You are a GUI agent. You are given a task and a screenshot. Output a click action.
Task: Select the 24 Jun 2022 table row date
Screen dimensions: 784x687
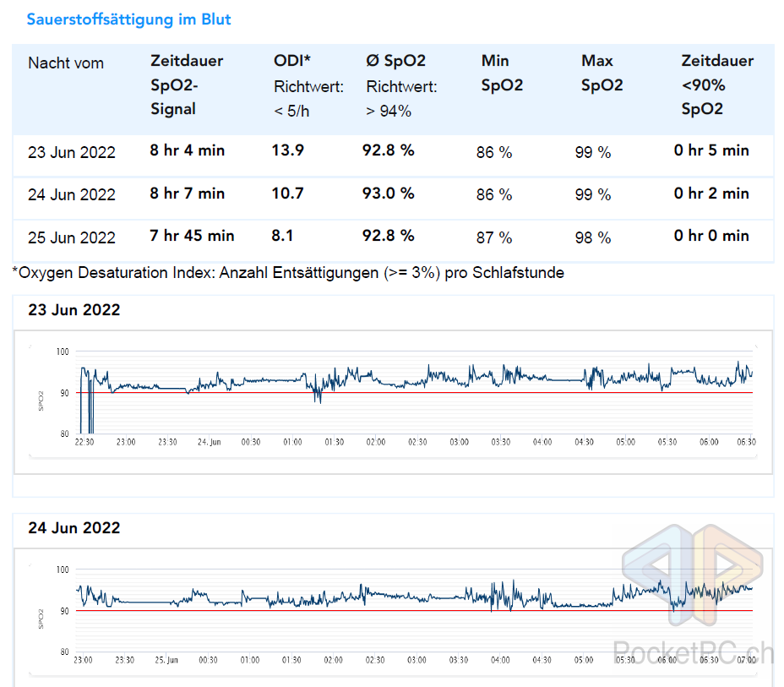72,194
